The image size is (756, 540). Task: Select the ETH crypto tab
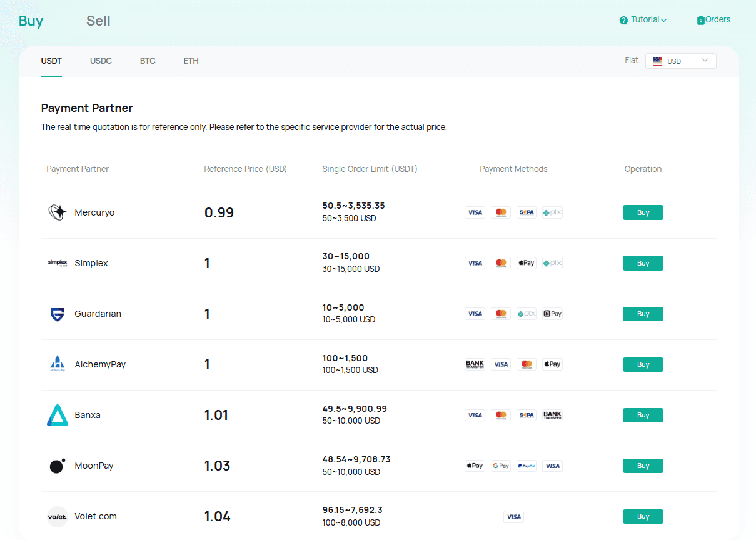coord(191,61)
